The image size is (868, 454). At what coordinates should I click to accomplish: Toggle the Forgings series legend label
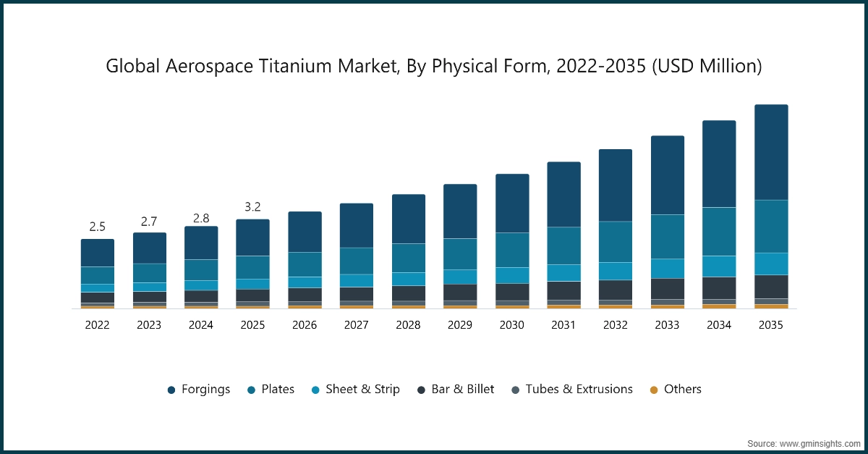(x=206, y=390)
